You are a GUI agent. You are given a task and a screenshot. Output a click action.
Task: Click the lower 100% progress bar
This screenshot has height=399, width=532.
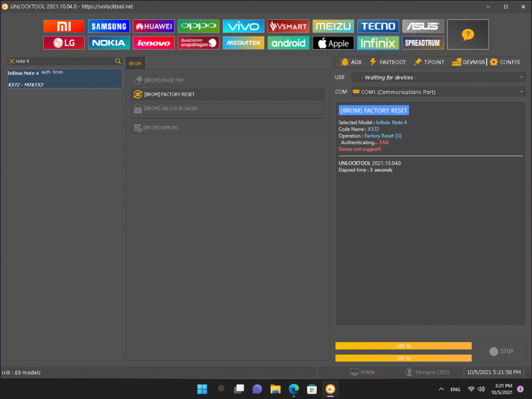pos(403,359)
